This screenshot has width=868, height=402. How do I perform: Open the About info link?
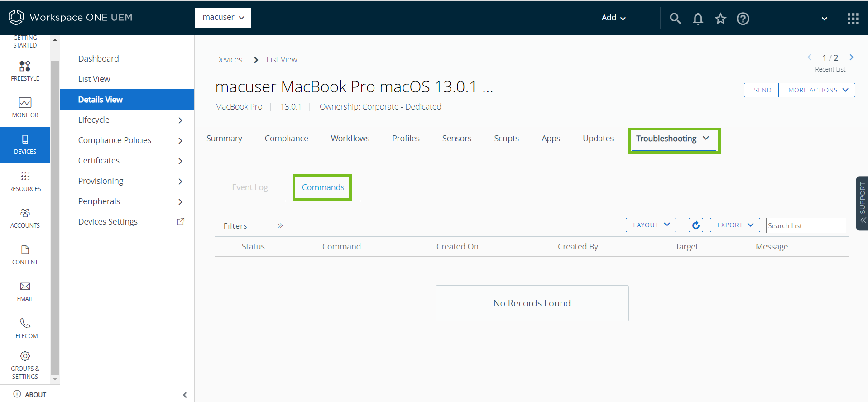[30, 394]
